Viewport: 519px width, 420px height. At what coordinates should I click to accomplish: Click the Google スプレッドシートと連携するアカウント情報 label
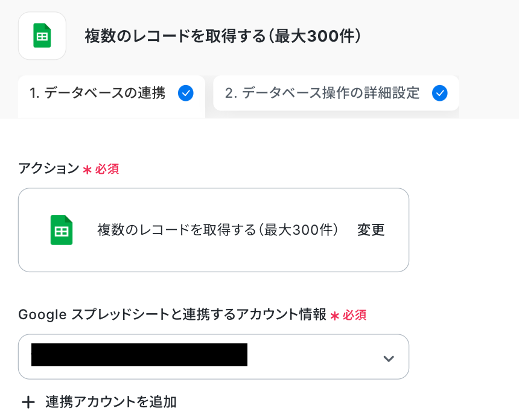click(173, 314)
